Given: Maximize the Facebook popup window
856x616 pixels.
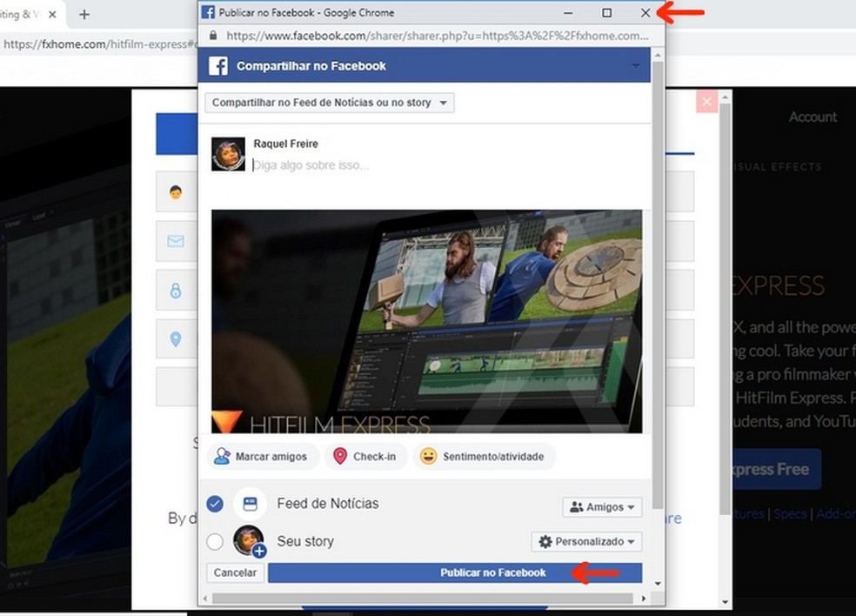Looking at the screenshot, I should tap(606, 12).
